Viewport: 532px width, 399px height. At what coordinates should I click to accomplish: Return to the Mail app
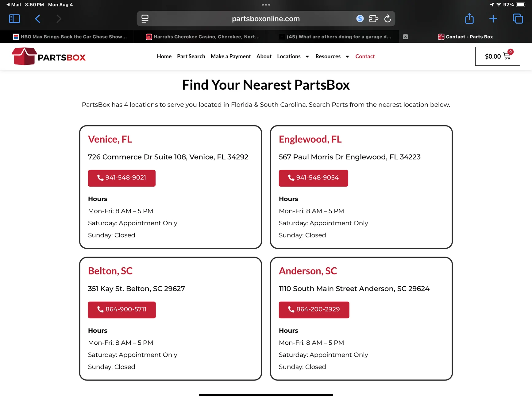pos(13,5)
